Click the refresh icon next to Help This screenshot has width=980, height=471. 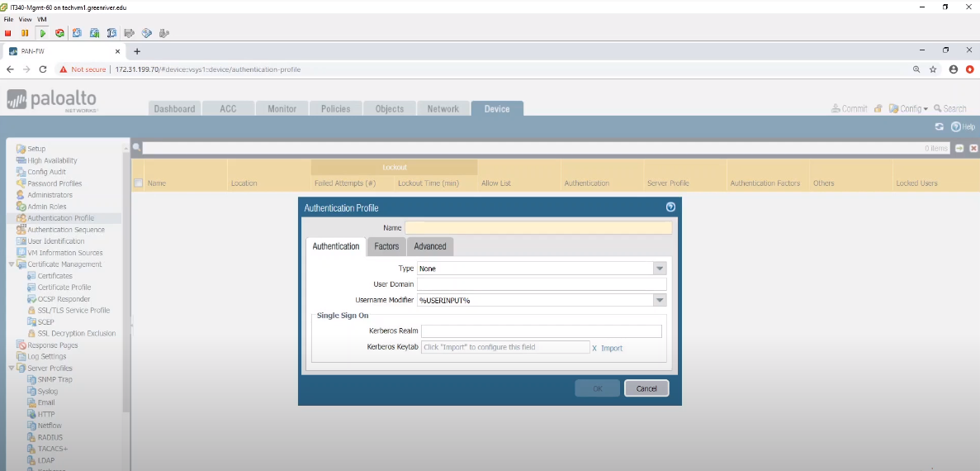(939, 127)
